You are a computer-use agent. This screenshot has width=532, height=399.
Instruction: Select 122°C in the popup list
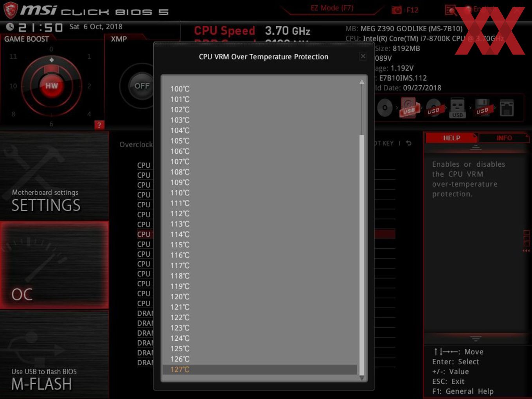point(260,317)
